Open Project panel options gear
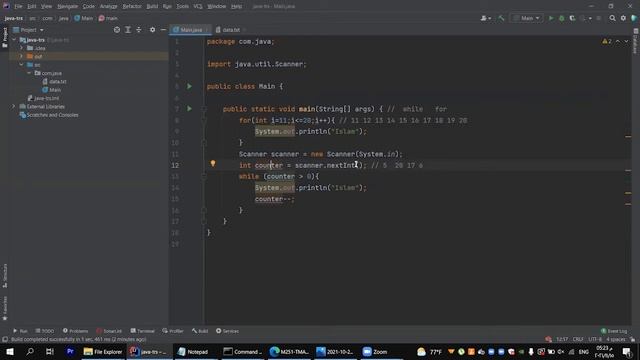The image size is (640, 360). click(152, 30)
